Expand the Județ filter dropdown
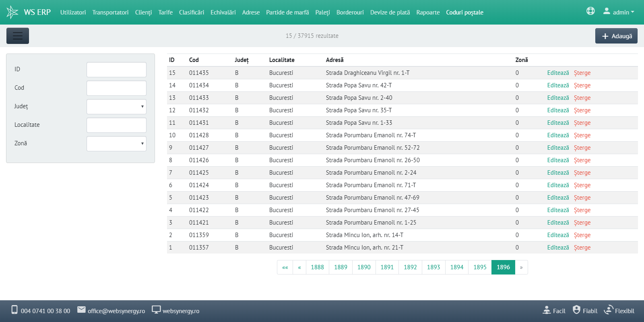This screenshot has height=322, width=644. coord(116,107)
